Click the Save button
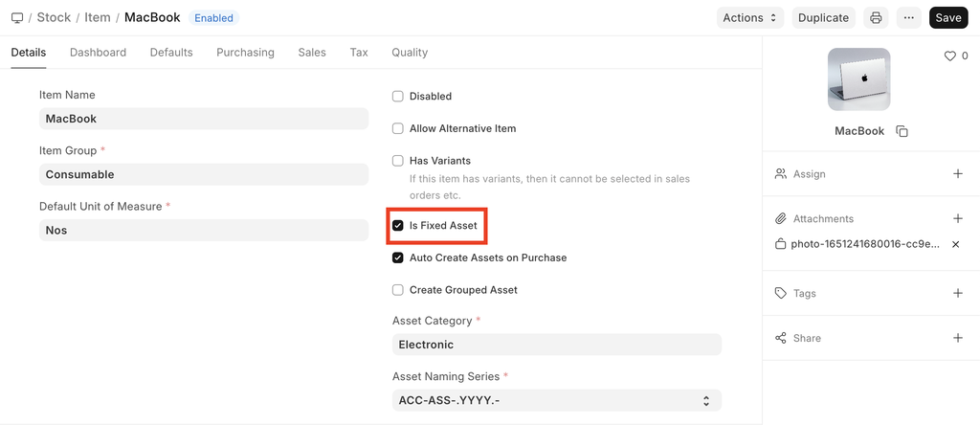980x425 pixels. click(947, 18)
